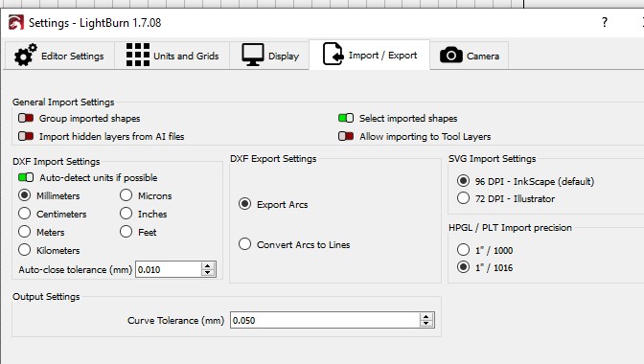Switch to Units and Grids tab
This screenshot has width=644, height=364.
pyautogui.click(x=172, y=55)
